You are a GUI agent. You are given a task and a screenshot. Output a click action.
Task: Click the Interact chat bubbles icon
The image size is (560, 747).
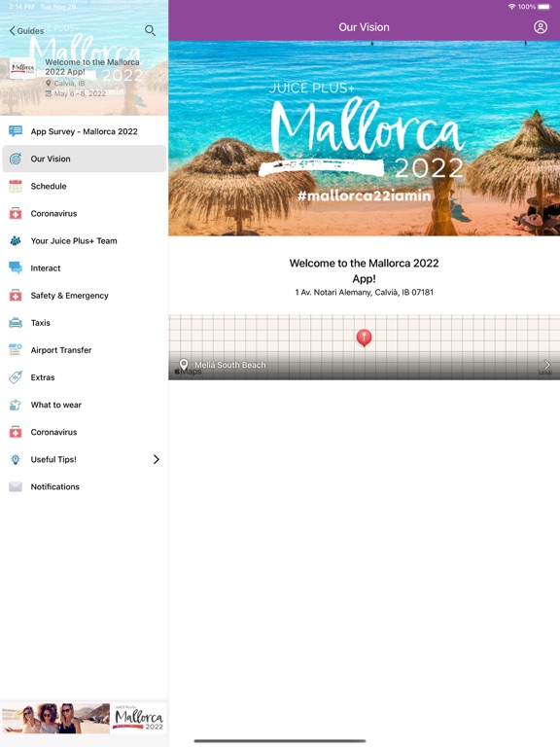coord(16,267)
